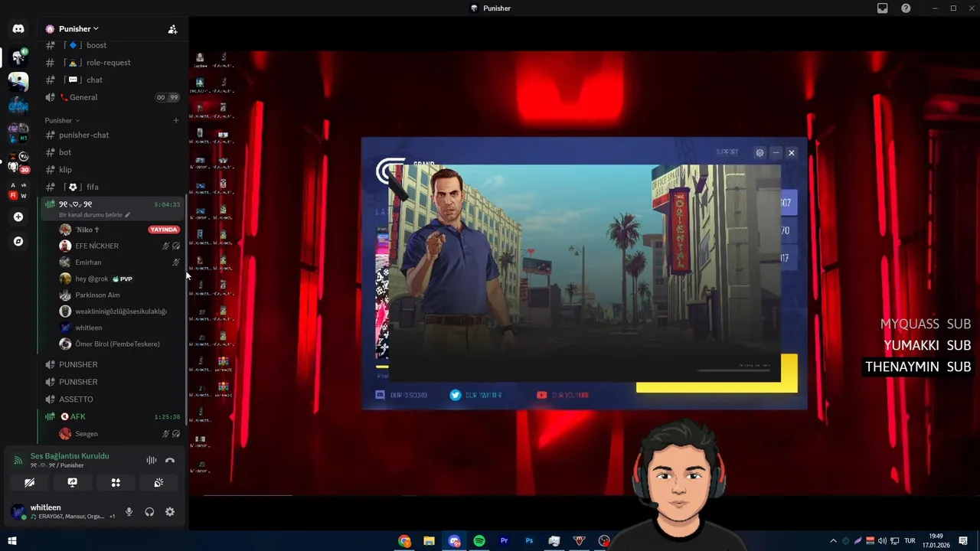980x551 pixels.
Task: Open the Punisher server name dropdown
Action: tap(79, 29)
